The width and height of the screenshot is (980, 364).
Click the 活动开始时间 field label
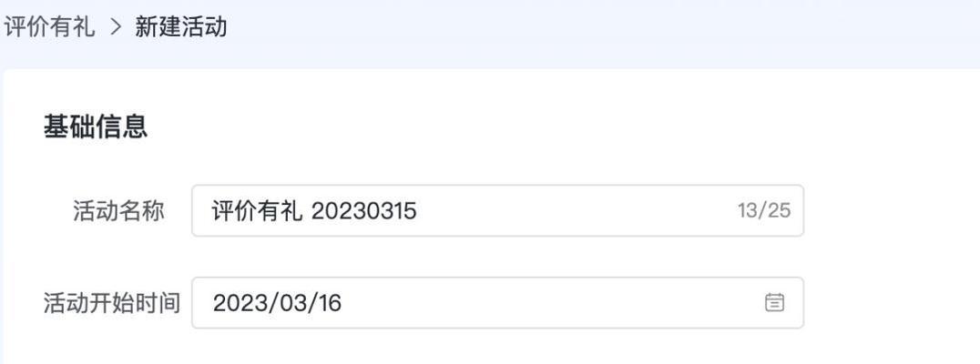[112, 303]
